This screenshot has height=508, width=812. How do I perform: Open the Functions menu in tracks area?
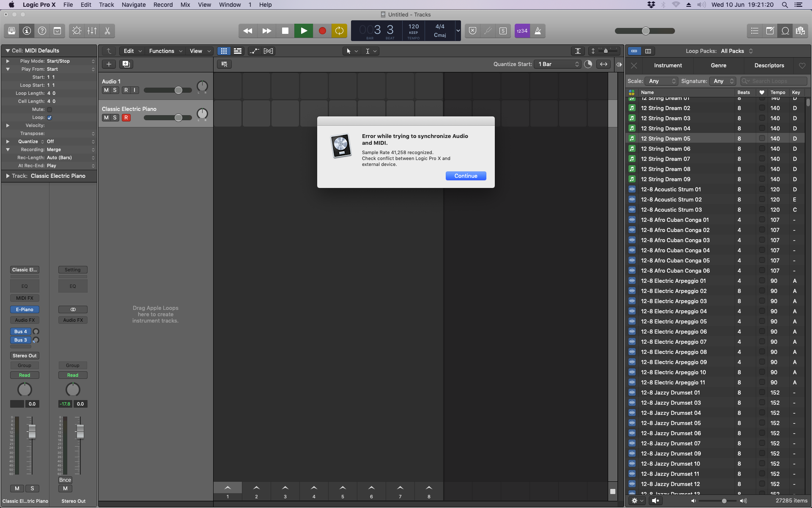[x=165, y=51]
